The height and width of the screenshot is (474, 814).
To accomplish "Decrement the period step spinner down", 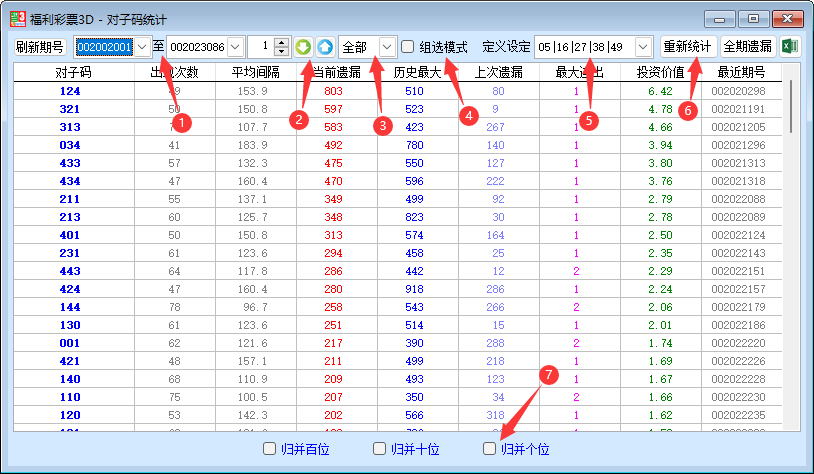I will pos(281,52).
